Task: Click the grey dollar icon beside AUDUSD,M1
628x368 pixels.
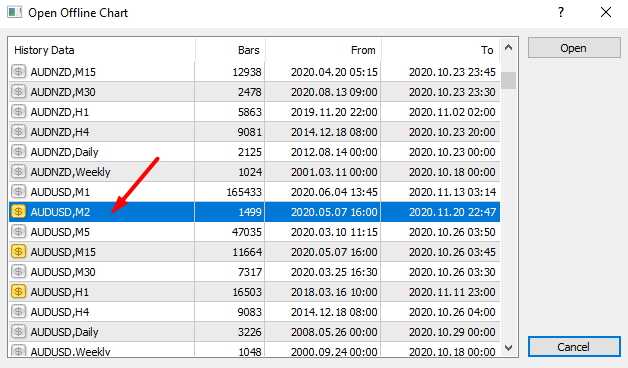Action: (18, 192)
